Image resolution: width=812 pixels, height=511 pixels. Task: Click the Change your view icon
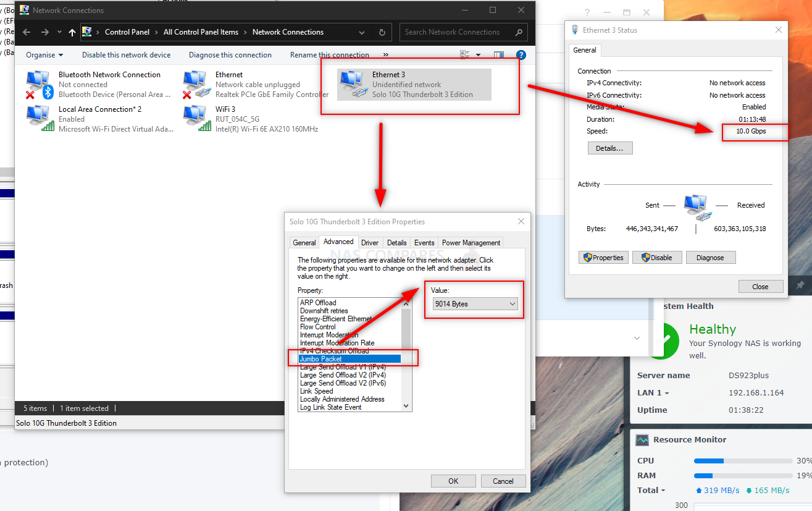tap(465, 55)
